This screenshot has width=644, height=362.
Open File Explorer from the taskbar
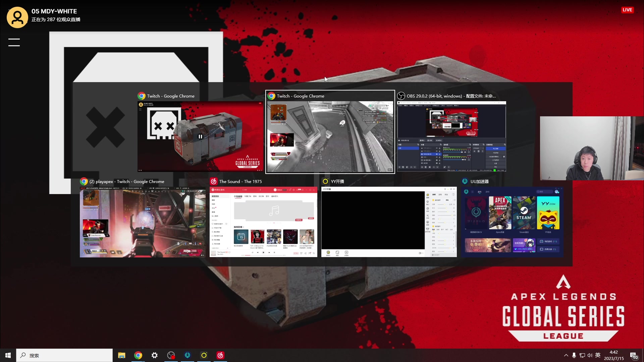coord(121,355)
